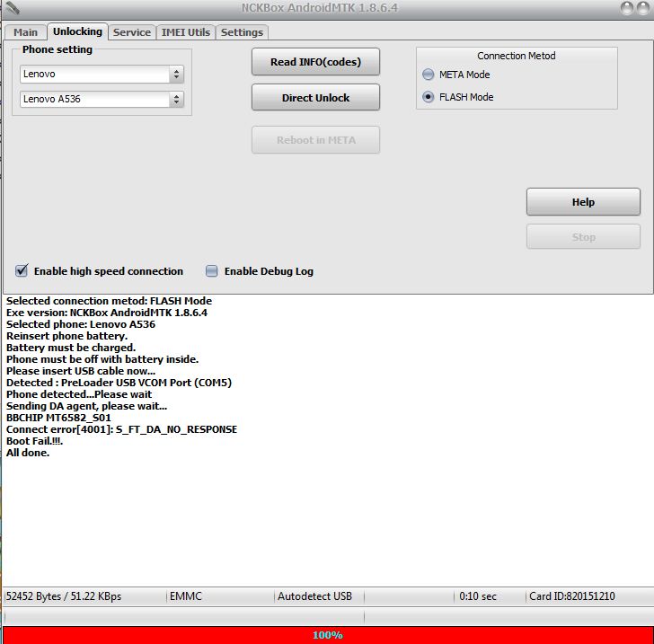Click the Read INFO(codes) button
Image resolution: width=654 pixels, height=644 pixels.
tap(315, 62)
